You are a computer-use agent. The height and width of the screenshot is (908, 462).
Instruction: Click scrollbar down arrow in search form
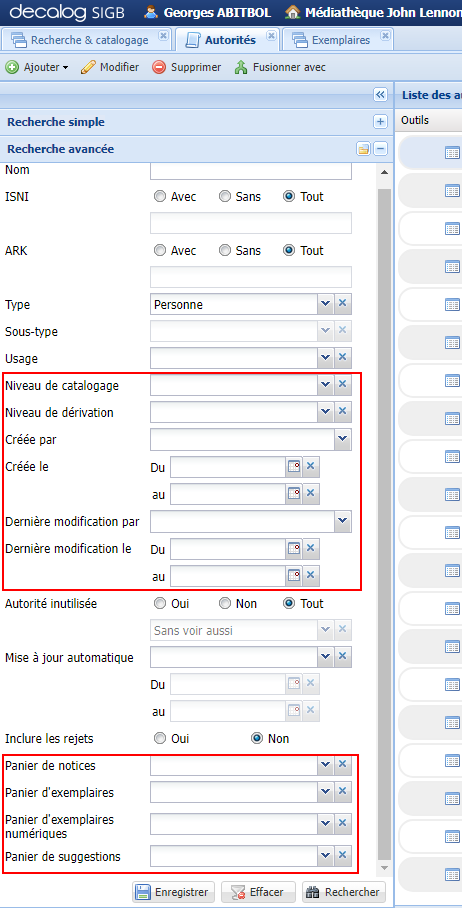(384, 868)
